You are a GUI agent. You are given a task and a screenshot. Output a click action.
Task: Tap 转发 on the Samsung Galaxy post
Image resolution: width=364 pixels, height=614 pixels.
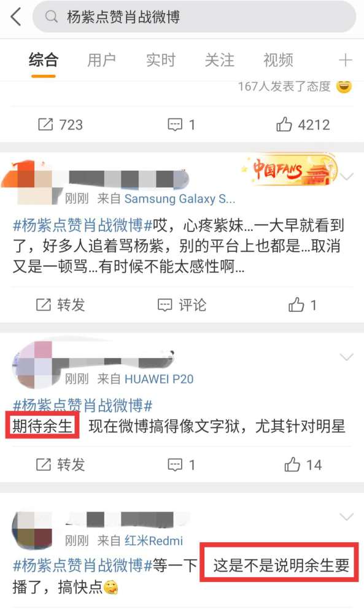pos(61,305)
